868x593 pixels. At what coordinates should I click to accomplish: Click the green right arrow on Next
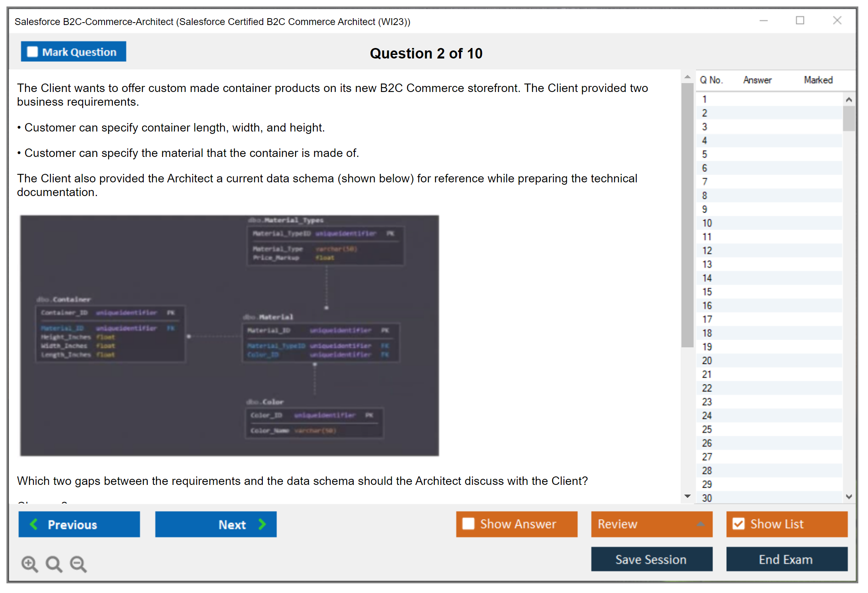[x=262, y=524]
